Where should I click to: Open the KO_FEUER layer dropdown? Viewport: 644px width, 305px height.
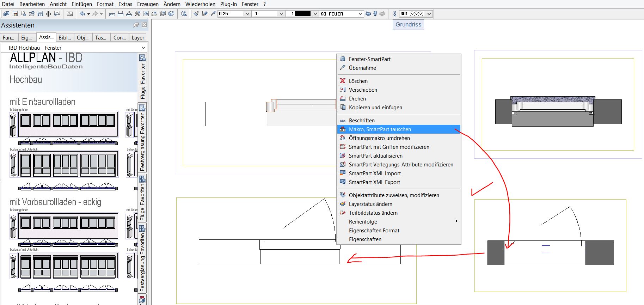360,14
